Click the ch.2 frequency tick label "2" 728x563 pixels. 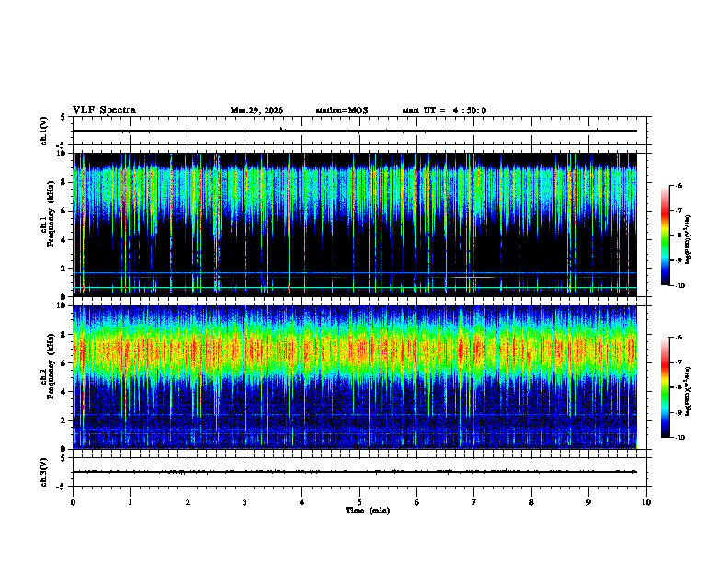(x=64, y=420)
